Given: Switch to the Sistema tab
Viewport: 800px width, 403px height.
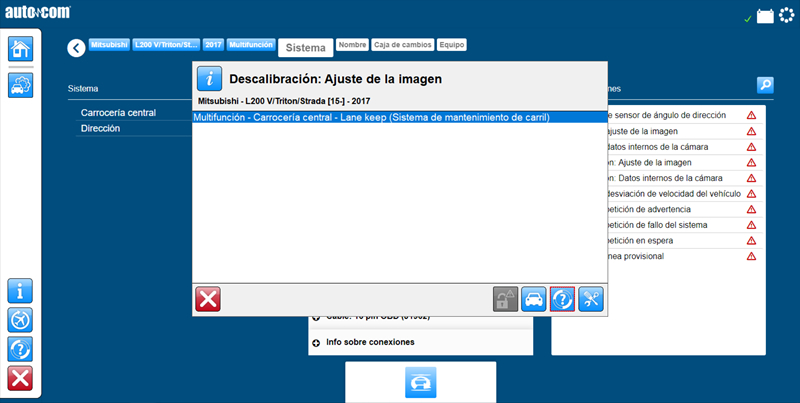Looking at the screenshot, I should (306, 48).
